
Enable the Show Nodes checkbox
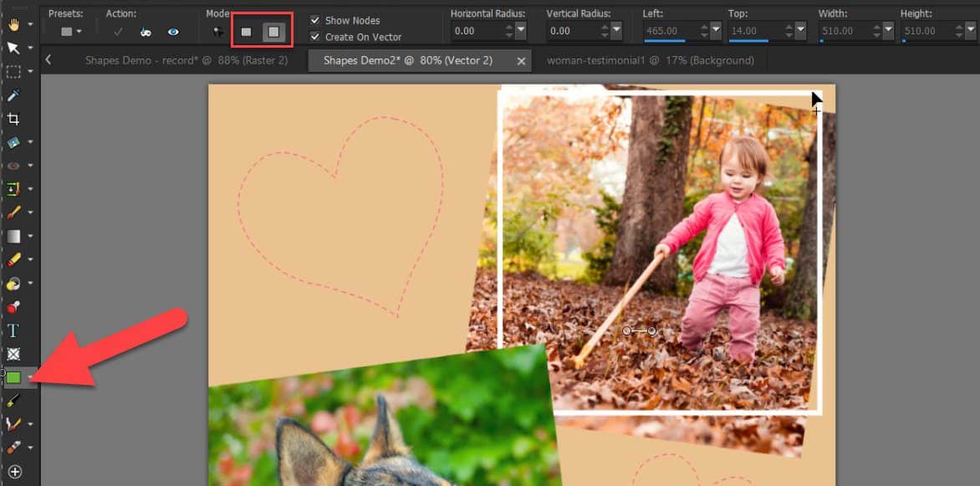click(x=315, y=20)
